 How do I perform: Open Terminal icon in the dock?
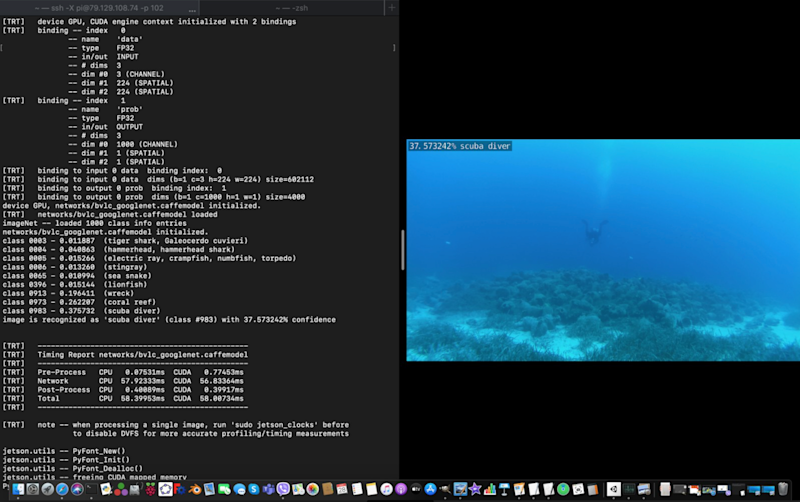(91, 490)
